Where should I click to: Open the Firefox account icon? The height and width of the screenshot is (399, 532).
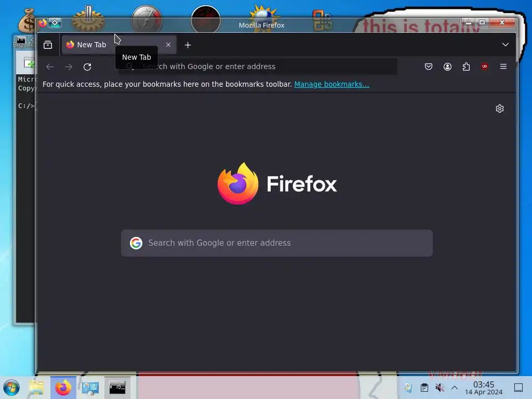(447, 66)
